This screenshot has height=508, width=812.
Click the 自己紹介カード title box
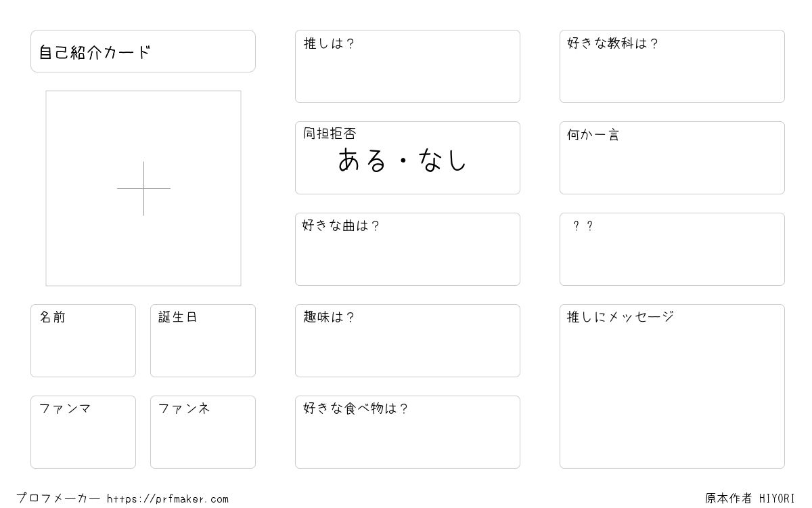coord(143,51)
